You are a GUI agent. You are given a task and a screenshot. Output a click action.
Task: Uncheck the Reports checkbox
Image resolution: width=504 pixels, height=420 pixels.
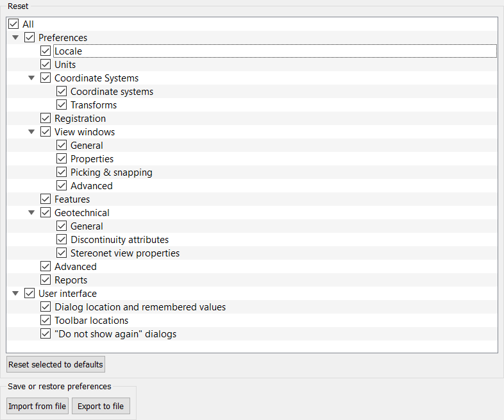(46, 280)
